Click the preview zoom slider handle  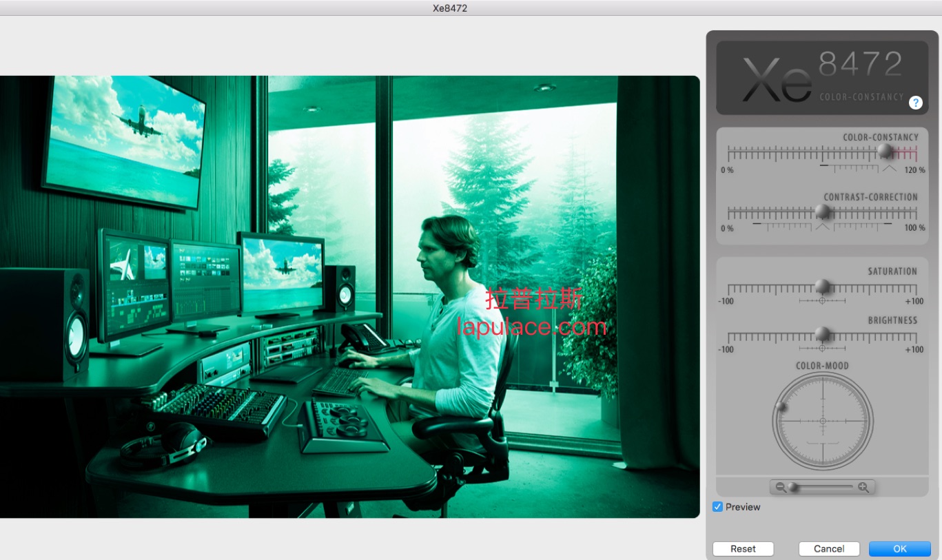(793, 487)
